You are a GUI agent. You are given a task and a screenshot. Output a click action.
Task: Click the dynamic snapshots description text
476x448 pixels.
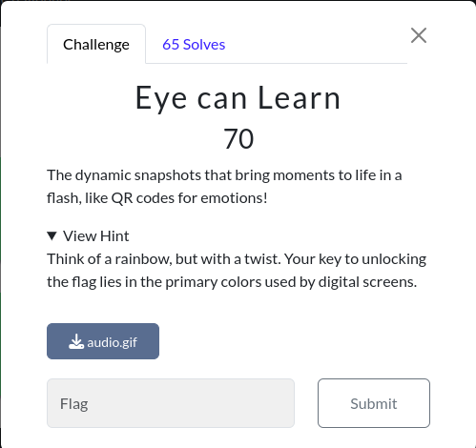pyautogui.click(x=224, y=187)
